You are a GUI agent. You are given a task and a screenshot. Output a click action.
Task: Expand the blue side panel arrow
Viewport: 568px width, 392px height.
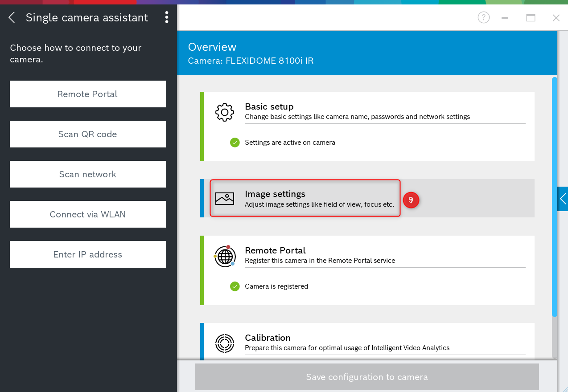[563, 199]
